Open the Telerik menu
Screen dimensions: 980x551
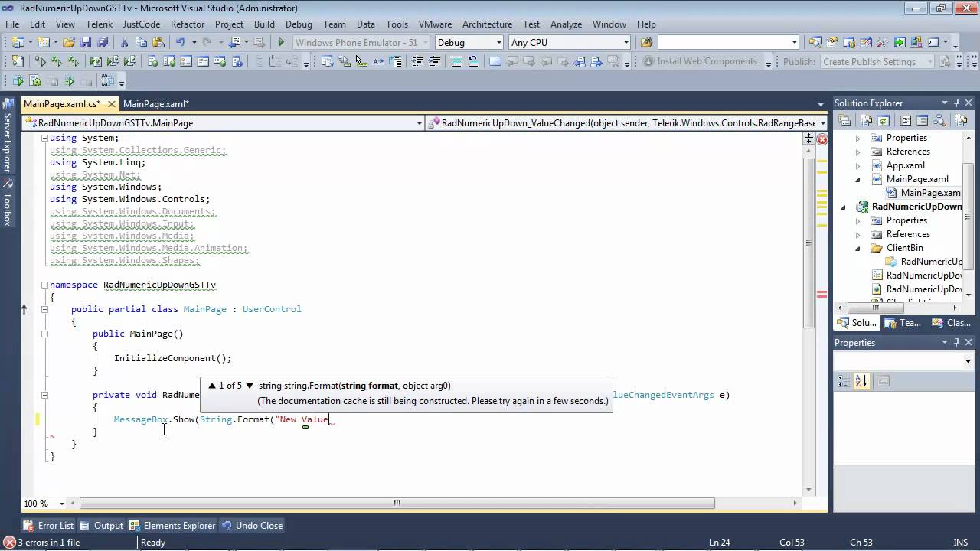(99, 24)
